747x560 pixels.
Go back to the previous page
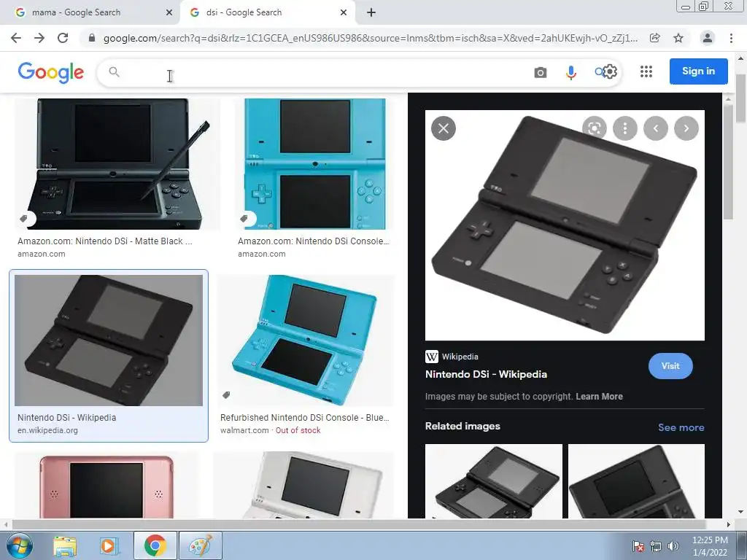coord(16,38)
